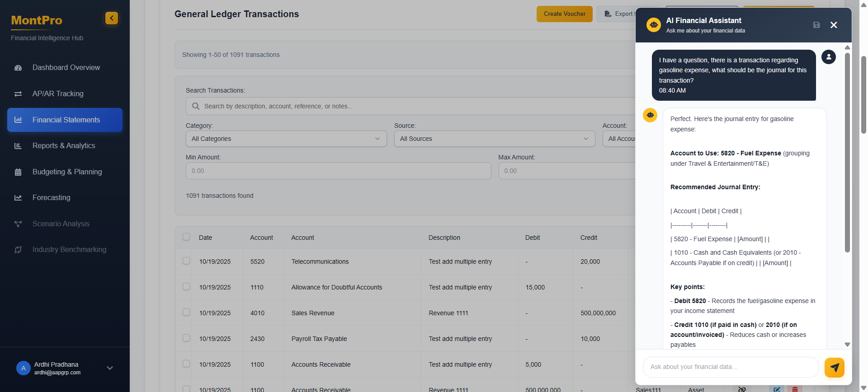
Task: Click the AP/AR Tracking arrows icon
Action: (18, 94)
